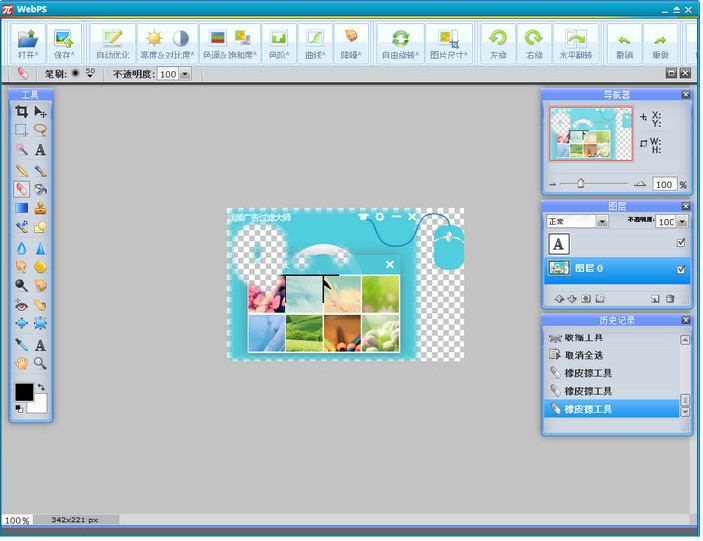Open the layer blend mode dropdown 正常
703x541 pixels.
point(601,220)
